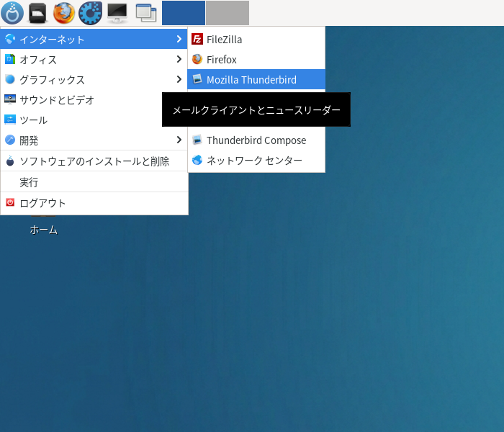This screenshot has width=504, height=432.
Task: Open ネットワーク センター from the submenu
Action: tap(256, 160)
